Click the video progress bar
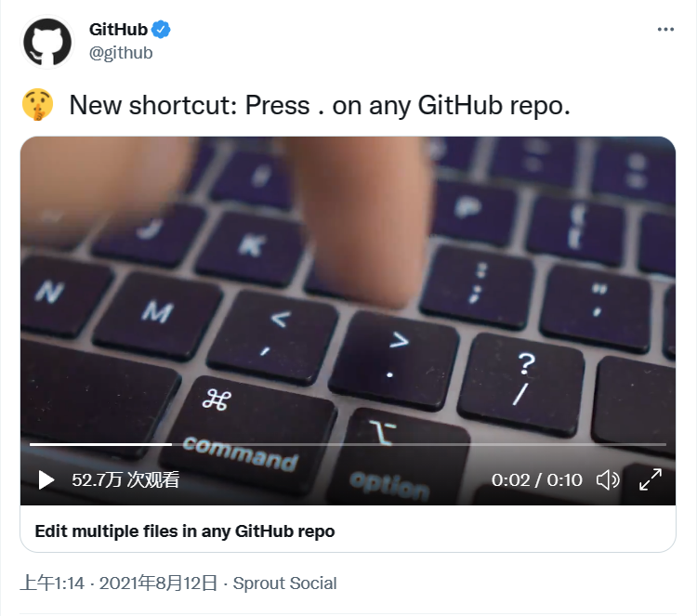697x616 pixels. coord(348,444)
